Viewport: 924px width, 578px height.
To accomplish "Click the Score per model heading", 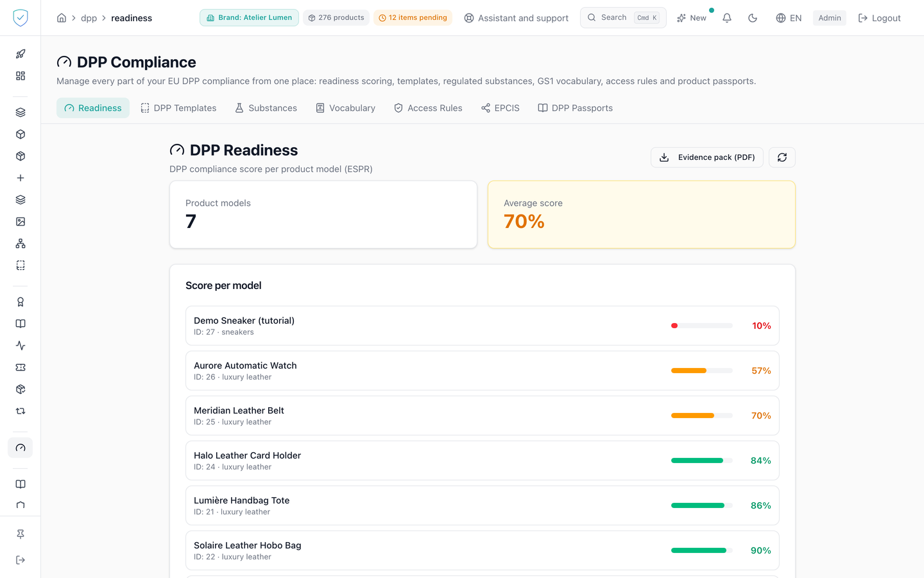I will (x=223, y=285).
